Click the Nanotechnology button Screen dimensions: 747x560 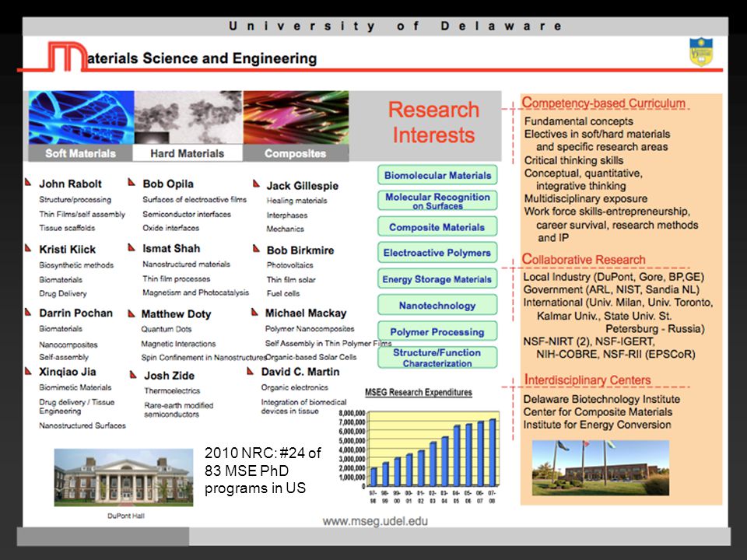coord(437,305)
